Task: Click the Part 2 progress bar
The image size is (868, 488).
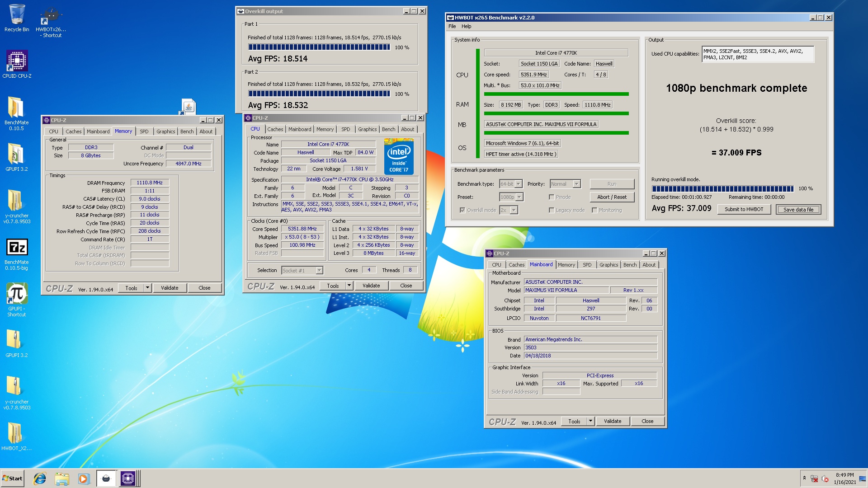Action: click(x=319, y=94)
